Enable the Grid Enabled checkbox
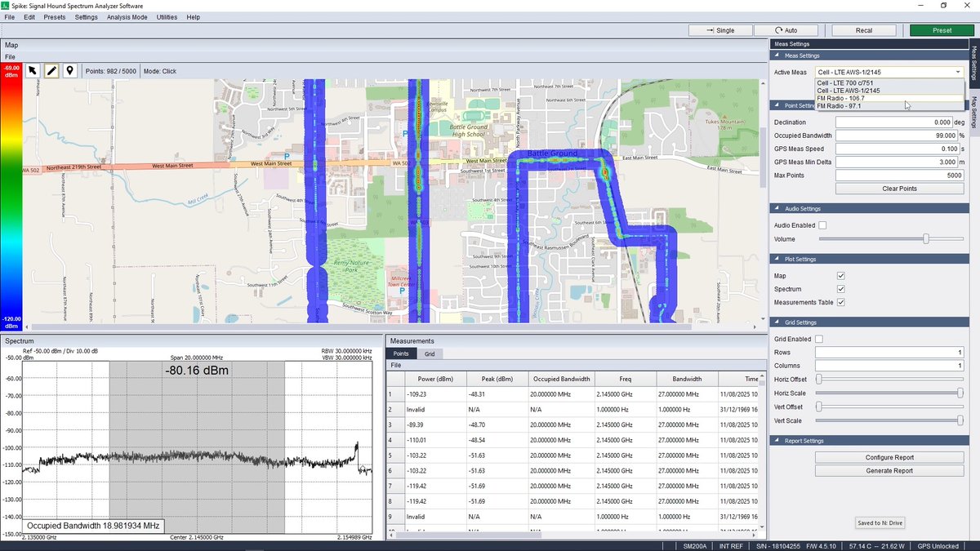 pyautogui.click(x=820, y=339)
